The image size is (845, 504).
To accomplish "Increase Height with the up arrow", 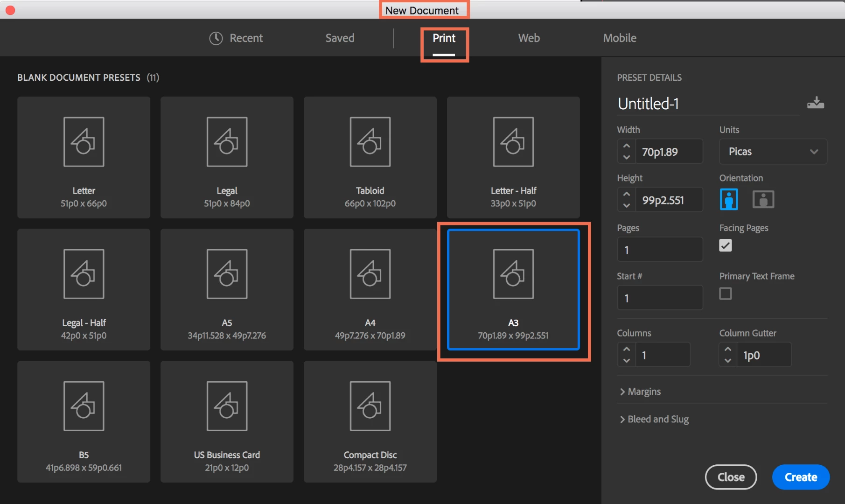I will [x=627, y=194].
